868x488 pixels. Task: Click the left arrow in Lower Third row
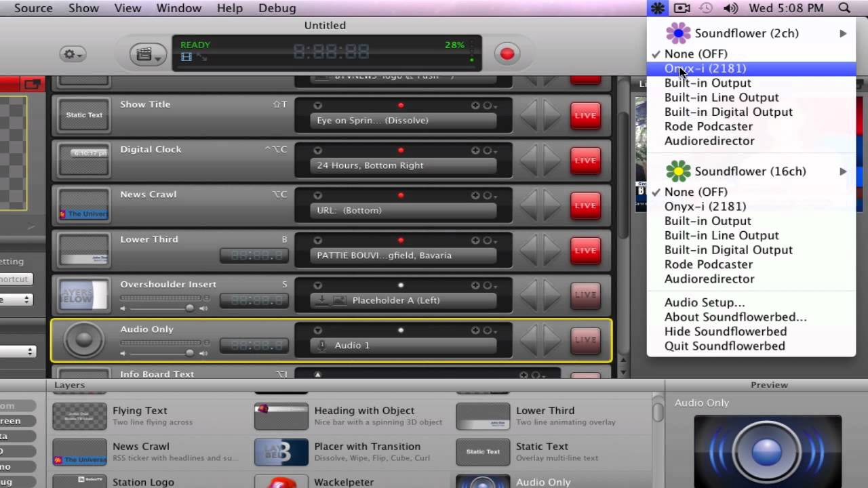point(529,251)
